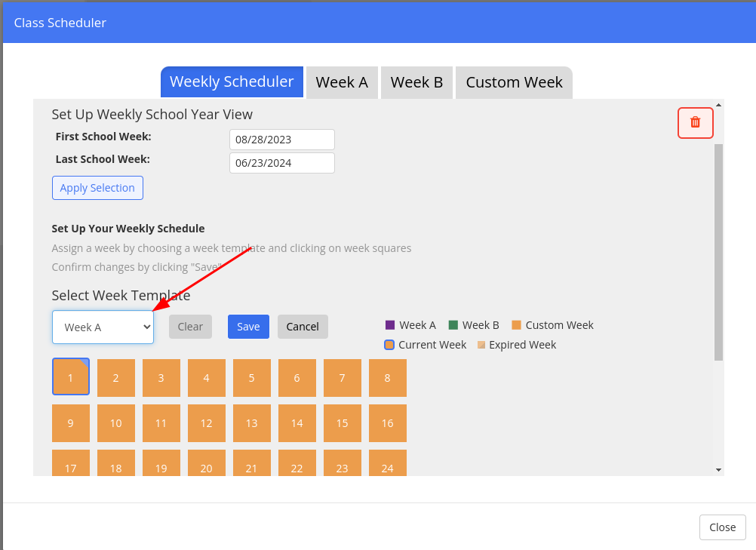Click the Week B green legend swatch

pos(453,325)
